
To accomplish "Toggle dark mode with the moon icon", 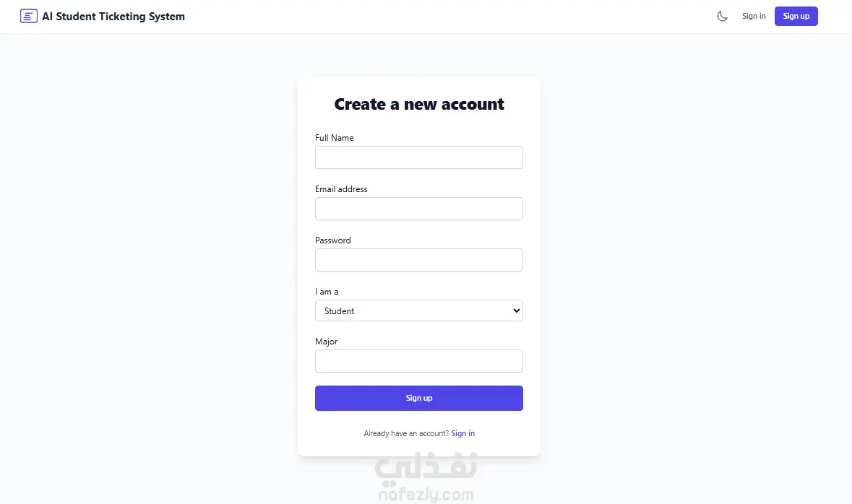I will pyautogui.click(x=722, y=15).
